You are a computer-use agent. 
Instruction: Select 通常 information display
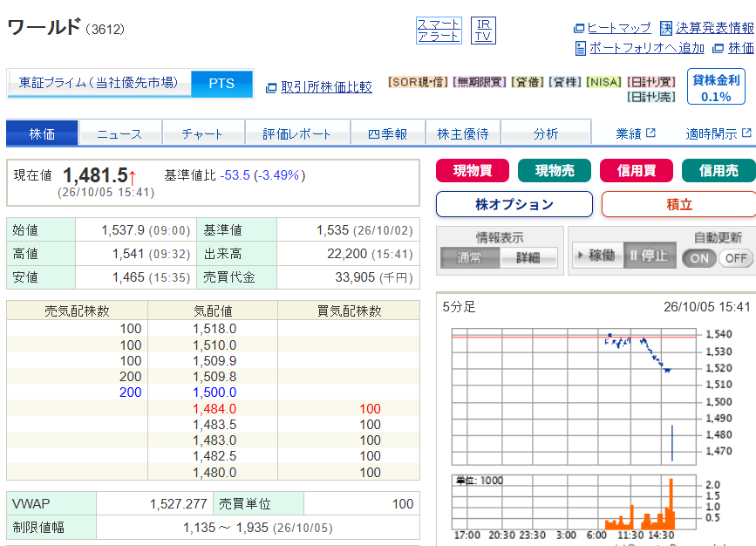[470, 257]
